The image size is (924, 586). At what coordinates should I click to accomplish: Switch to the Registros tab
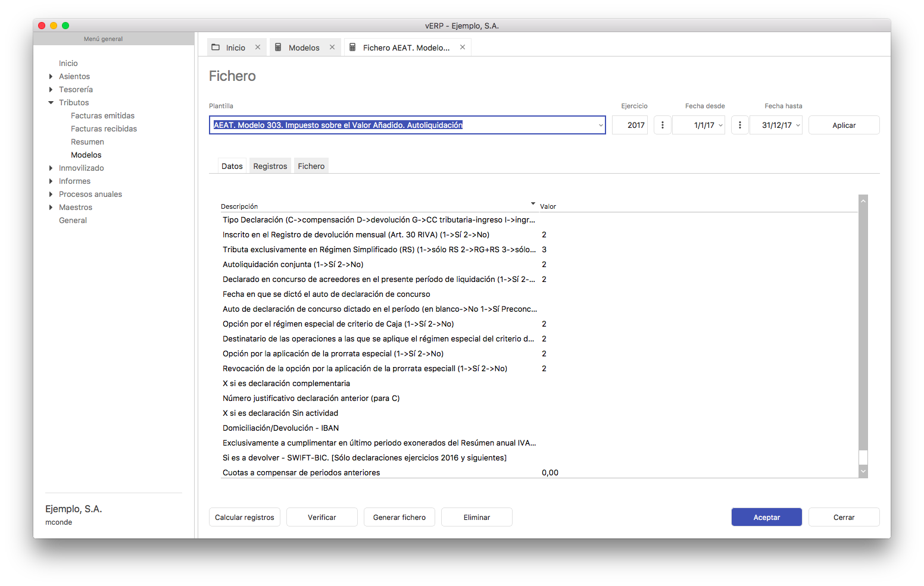coord(270,167)
